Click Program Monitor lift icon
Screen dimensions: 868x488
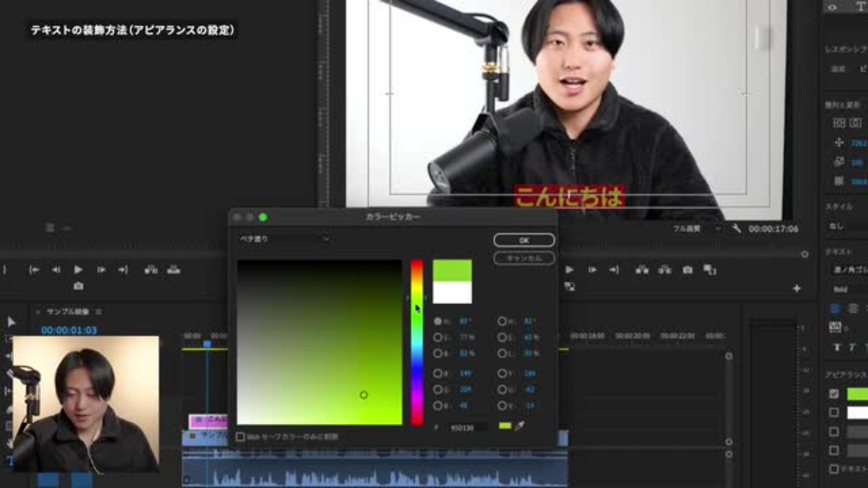tap(642, 270)
